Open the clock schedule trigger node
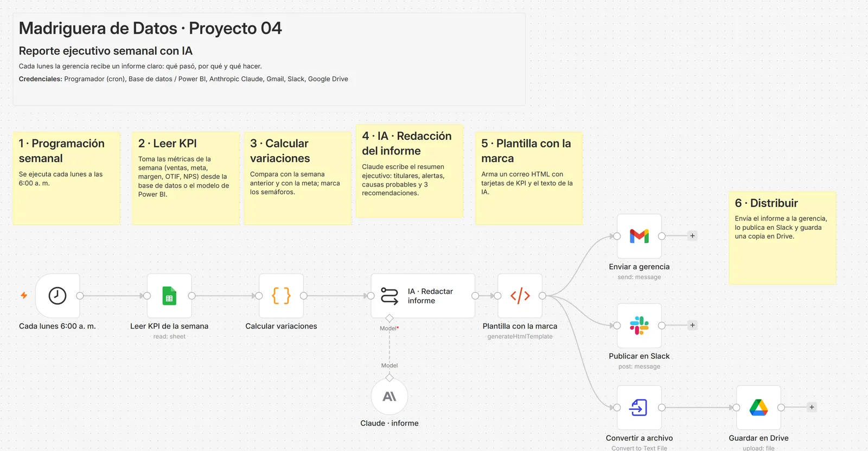868x451 pixels. (58, 295)
